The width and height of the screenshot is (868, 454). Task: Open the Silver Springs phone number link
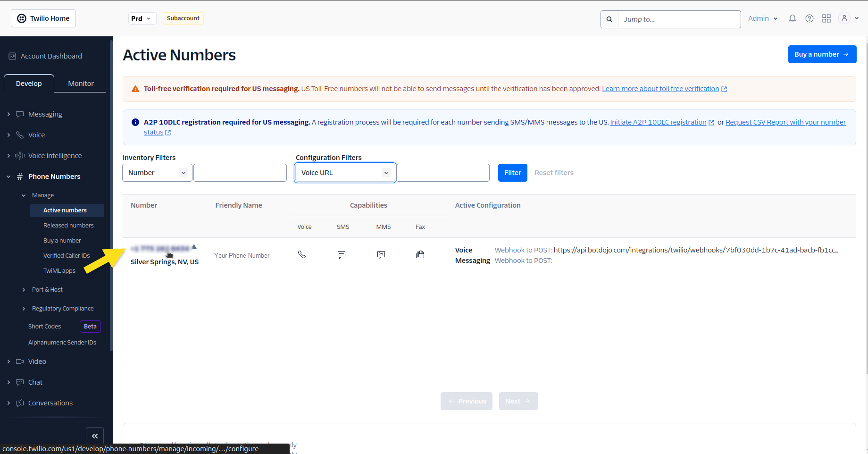(x=160, y=248)
